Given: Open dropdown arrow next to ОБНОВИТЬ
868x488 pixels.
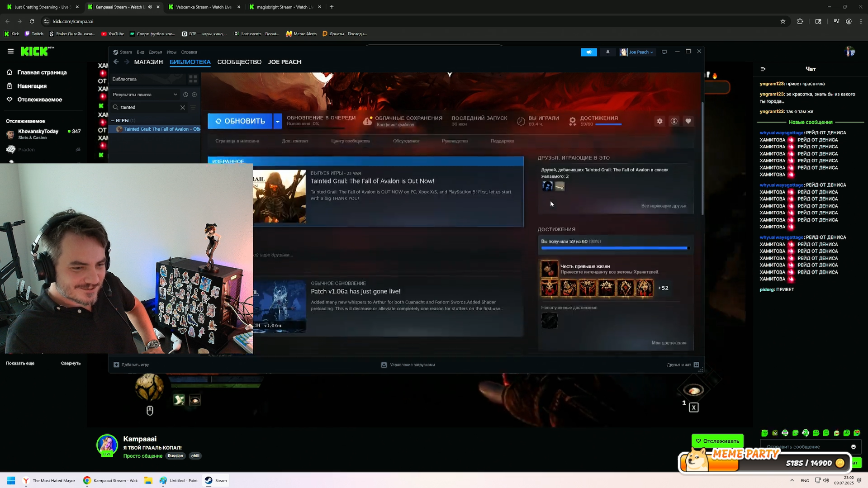Looking at the screenshot, I should tap(278, 121).
